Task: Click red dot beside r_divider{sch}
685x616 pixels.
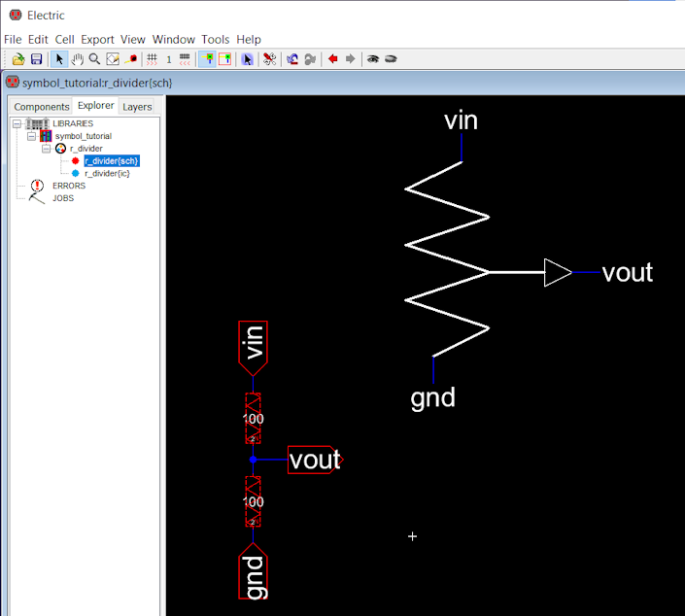Action: pos(75,161)
